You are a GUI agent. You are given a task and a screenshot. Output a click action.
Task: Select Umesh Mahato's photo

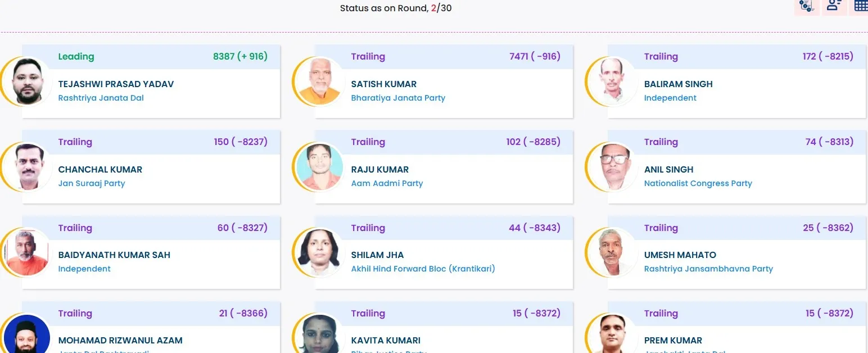coord(612,252)
